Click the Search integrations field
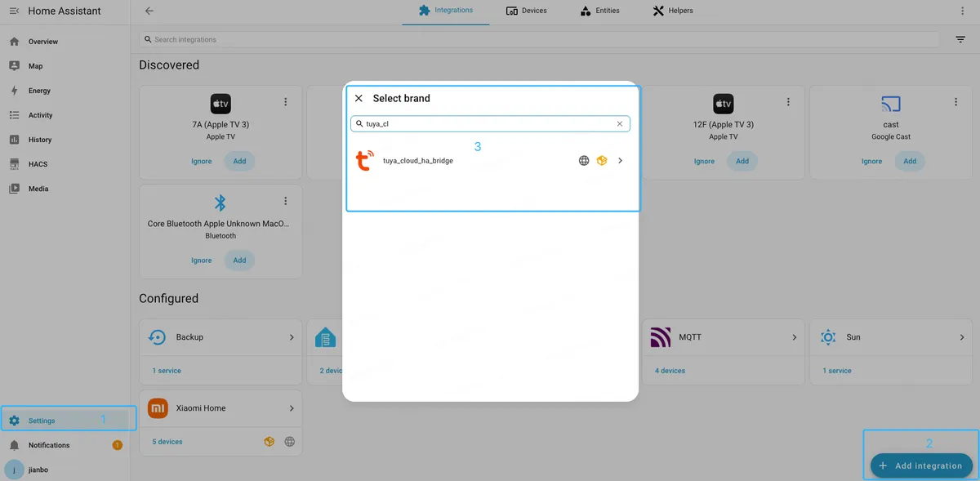 coord(539,39)
